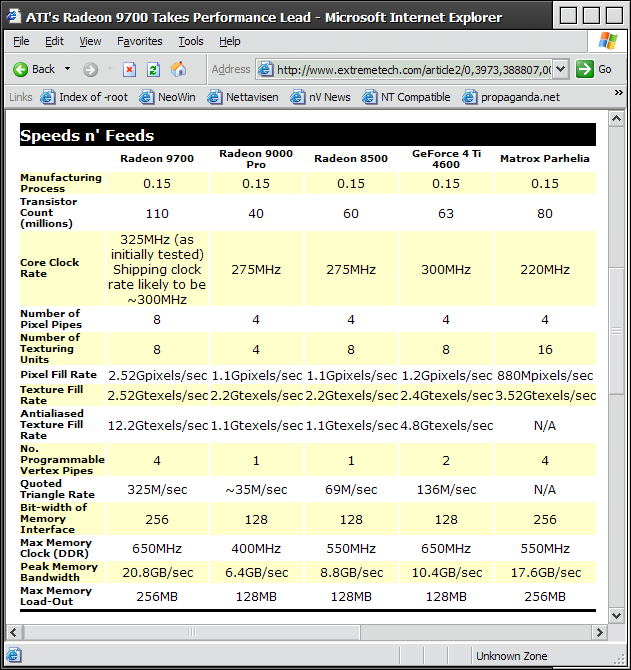Image resolution: width=631 pixels, height=670 pixels.
Task: Click the address bar page icon
Action: tap(265, 69)
